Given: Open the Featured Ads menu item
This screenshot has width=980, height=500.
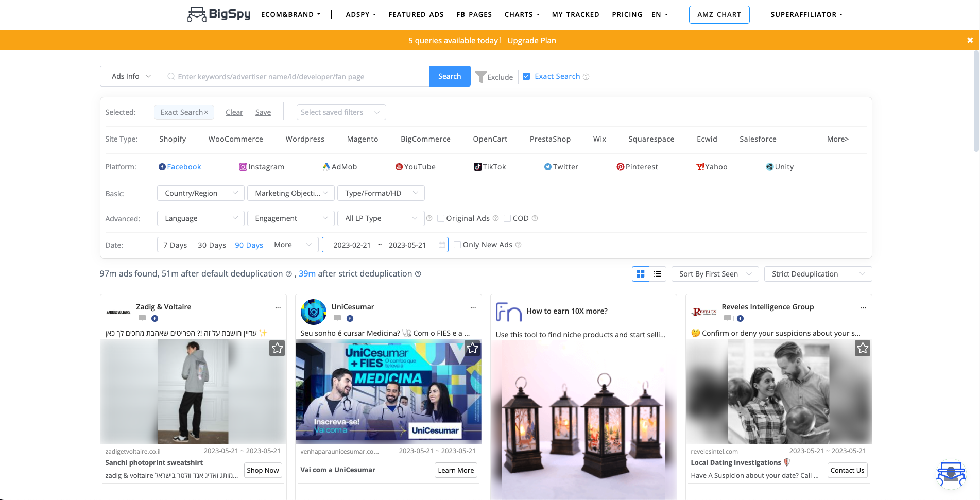Looking at the screenshot, I should click(416, 14).
